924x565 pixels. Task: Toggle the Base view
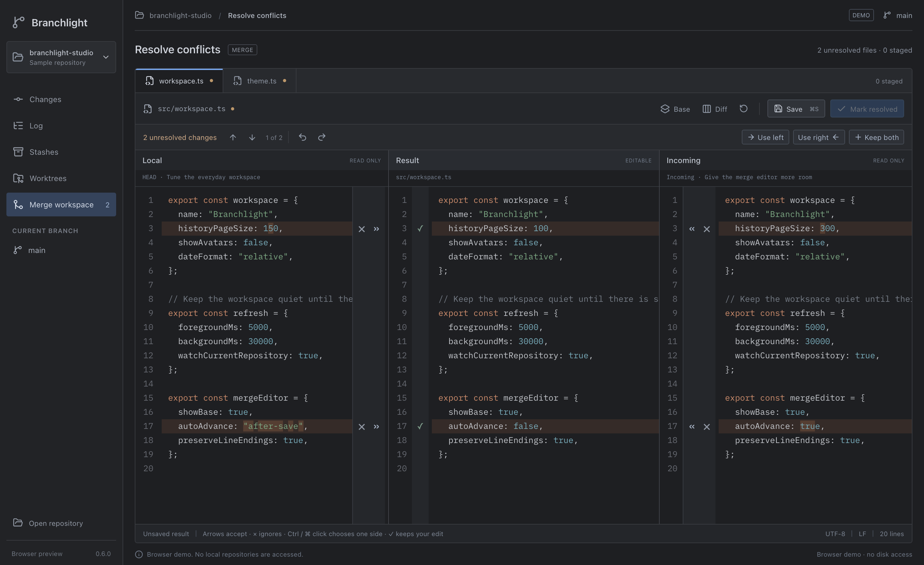[x=675, y=109]
